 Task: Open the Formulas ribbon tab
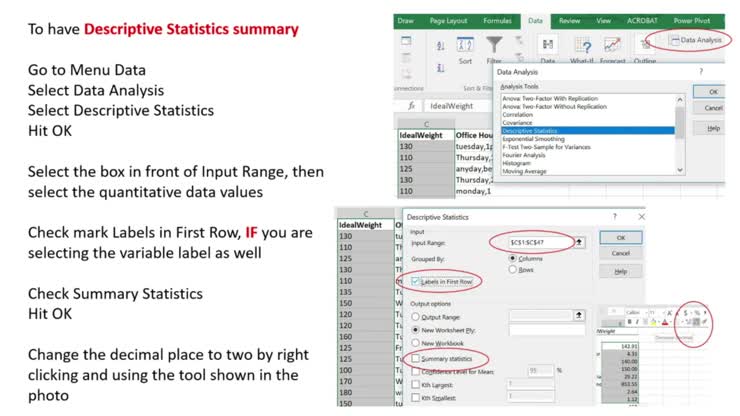[x=497, y=21]
